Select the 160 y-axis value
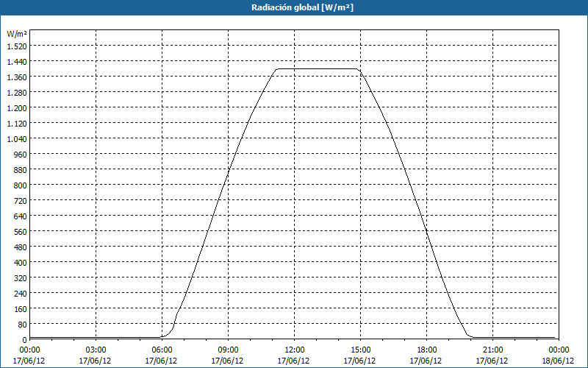588x368 pixels. point(21,309)
